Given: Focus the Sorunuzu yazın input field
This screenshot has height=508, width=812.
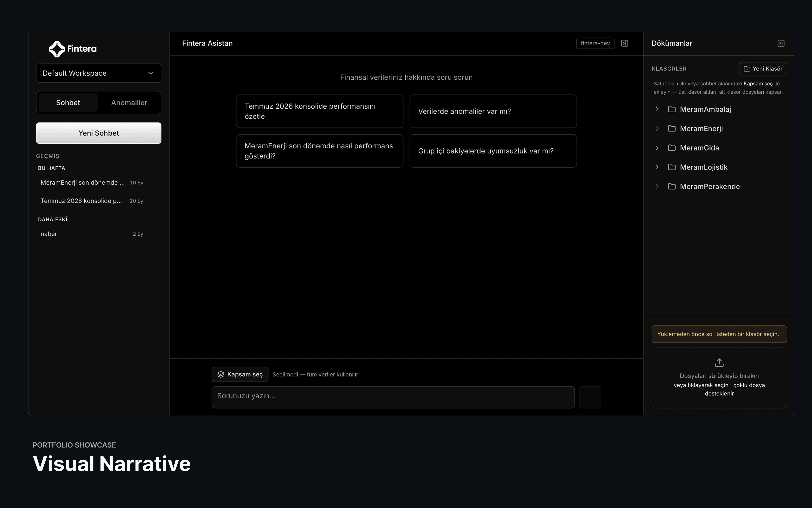Looking at the screenshot, I should [393, 397].
